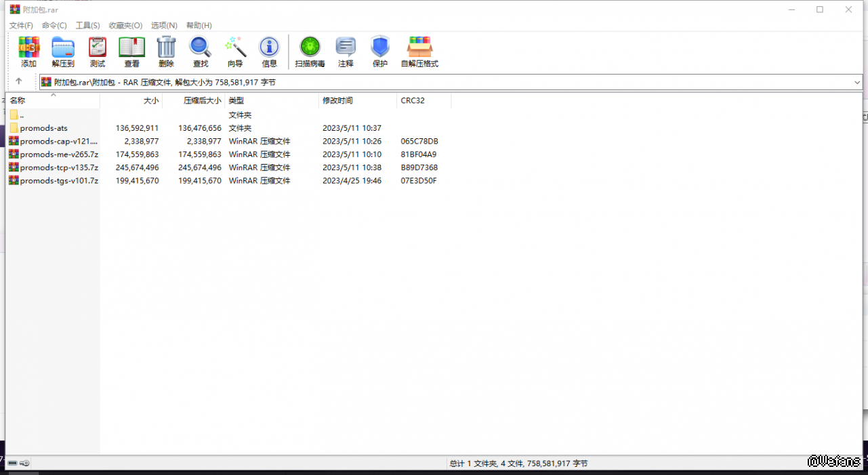Select promods-ats folder icon
Image resolution: width=868 pixels, height=475 pixels.
click(x=14, y=128)
